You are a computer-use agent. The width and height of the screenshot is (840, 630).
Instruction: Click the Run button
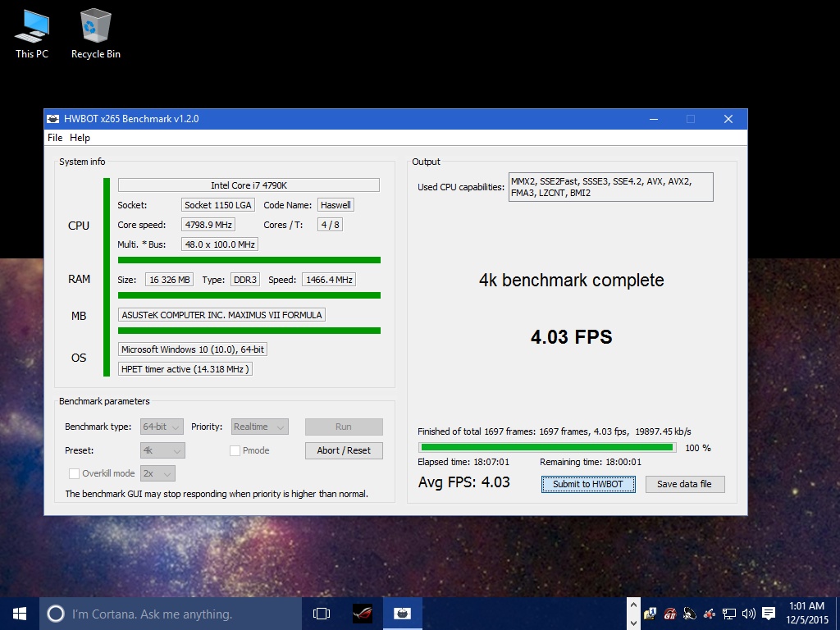point(344,427)
